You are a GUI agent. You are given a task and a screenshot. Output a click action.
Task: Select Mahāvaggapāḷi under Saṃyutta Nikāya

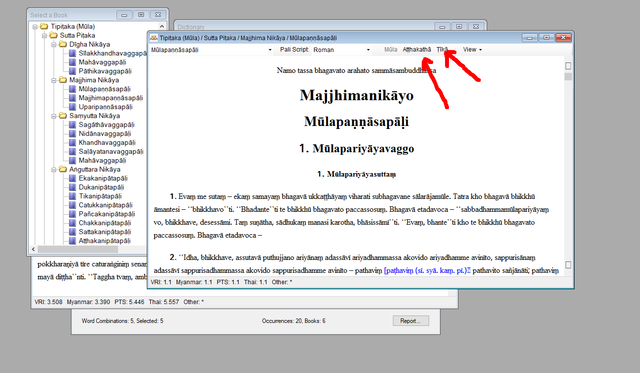[x=102, y=160]
